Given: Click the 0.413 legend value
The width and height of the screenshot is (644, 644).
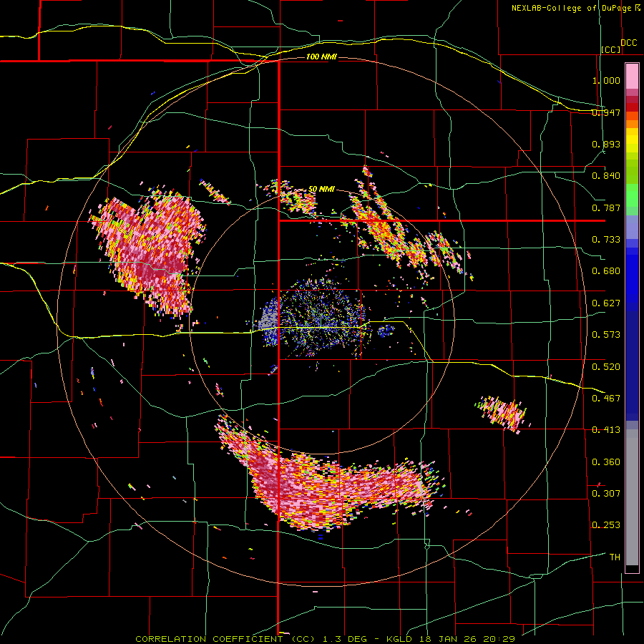Looking at the screenshot, I should (606, 430).
